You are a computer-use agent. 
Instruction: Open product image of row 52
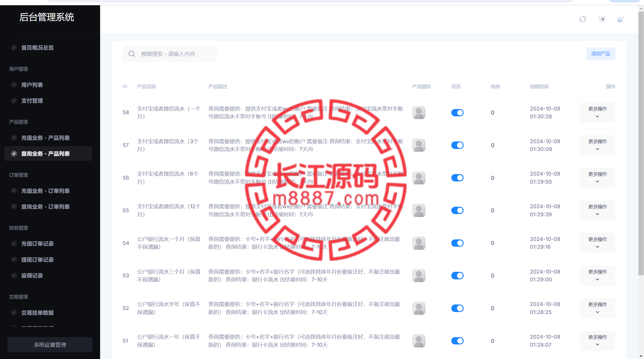point(419,308)
